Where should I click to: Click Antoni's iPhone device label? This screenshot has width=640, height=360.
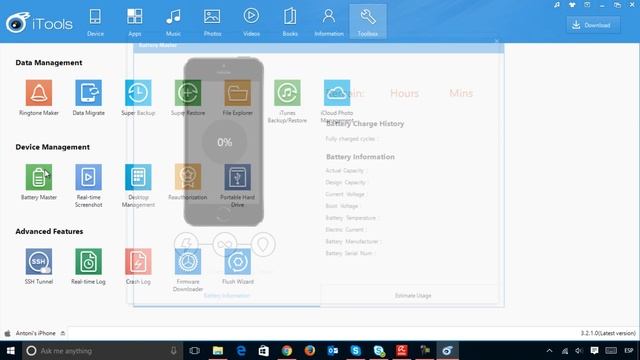click(35, 333)
